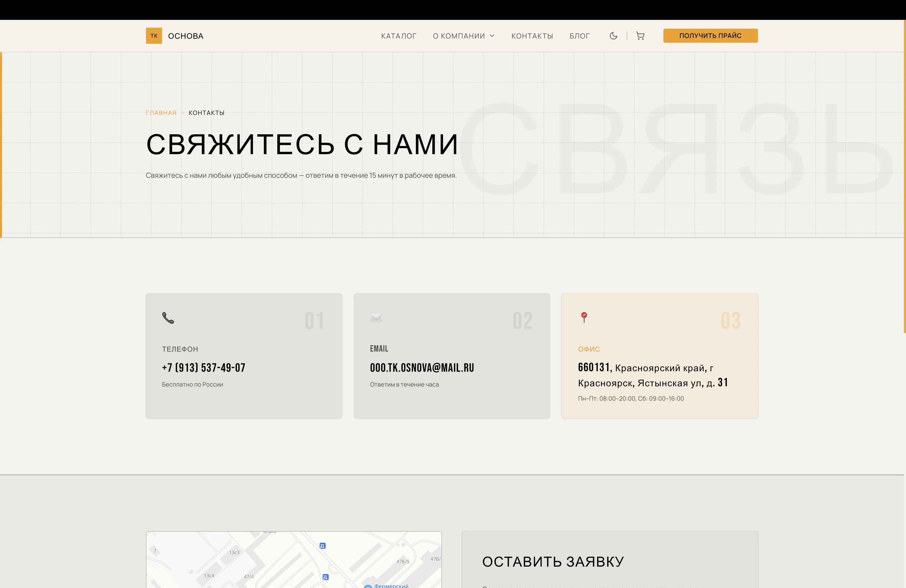Click the Получить прайс button
This screenshot has height=588, width=906.
(x=710, y=36)
